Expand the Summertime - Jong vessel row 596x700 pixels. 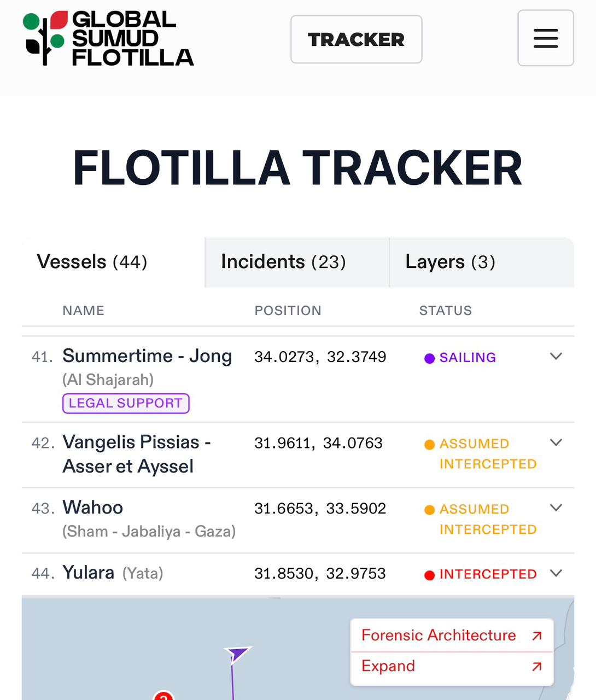(556, 357)
